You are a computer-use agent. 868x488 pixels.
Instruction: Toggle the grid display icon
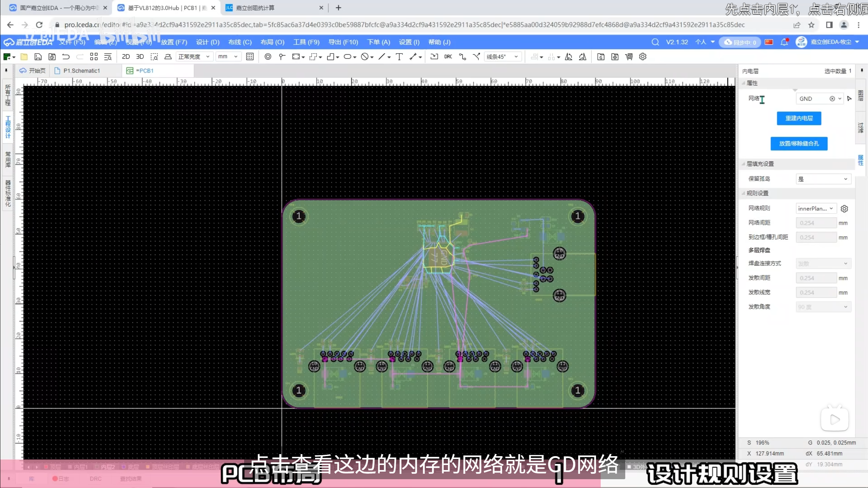point(250,57)
